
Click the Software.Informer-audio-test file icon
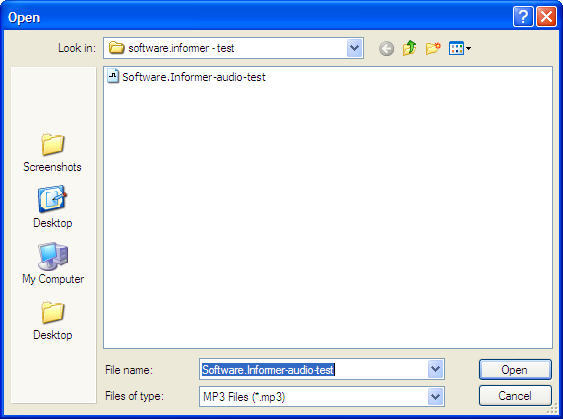113,76
